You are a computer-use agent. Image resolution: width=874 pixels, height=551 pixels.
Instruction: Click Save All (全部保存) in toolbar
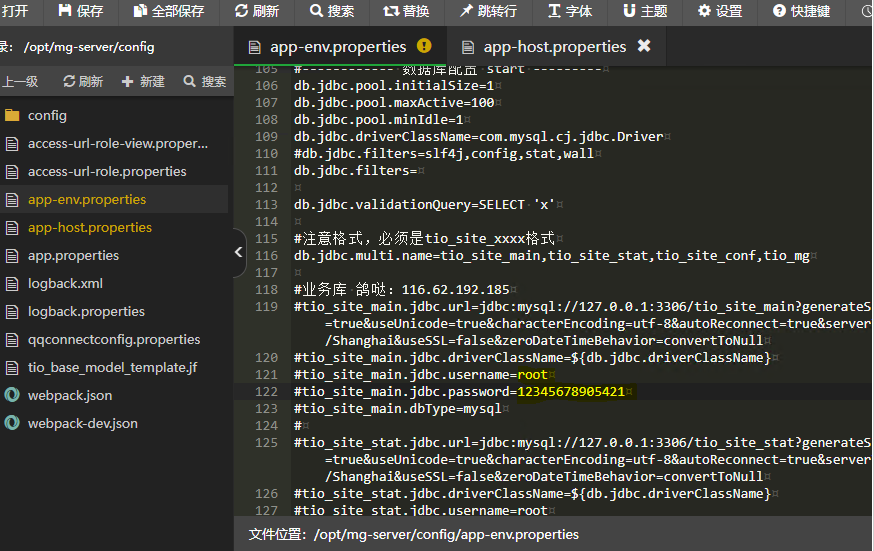click(x=169, y=11)
